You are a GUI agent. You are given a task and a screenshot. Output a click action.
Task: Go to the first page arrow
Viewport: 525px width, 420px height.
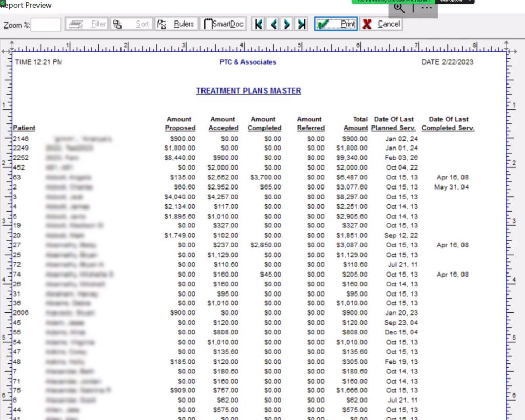[x=258, y=24]
